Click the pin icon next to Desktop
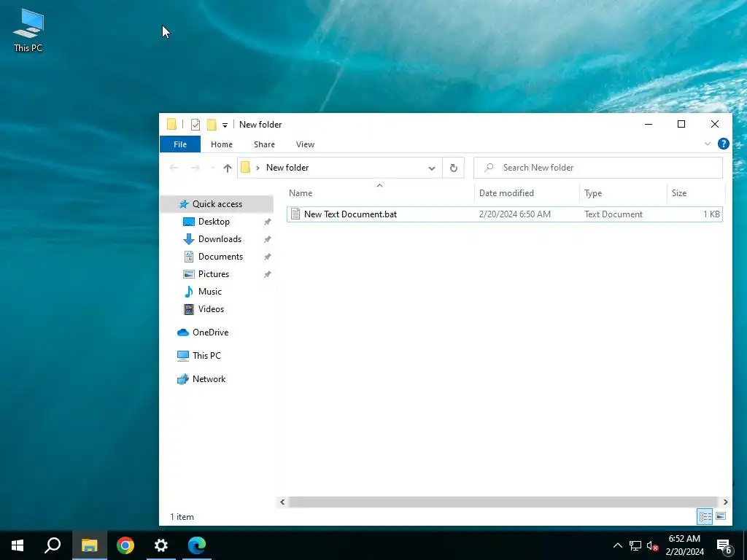Image resolution: width=747 pixels, height=560 pixels. pos(267,222)
